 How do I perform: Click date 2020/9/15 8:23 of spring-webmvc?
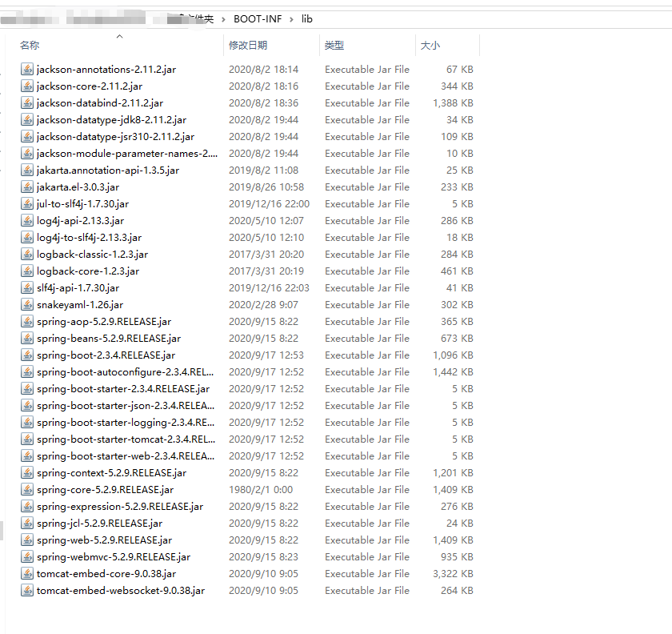coord(263,557)
